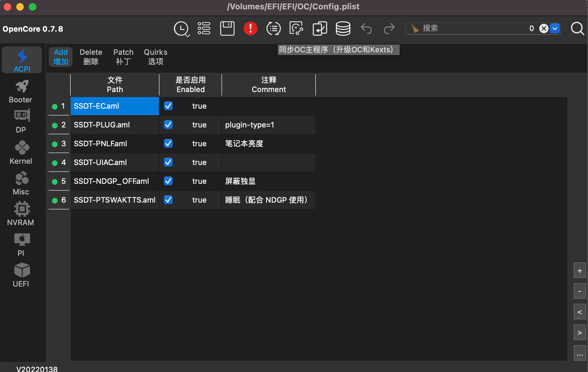Viewport: 588px width, 372px height.
Task: Select the SSDT-EC.aml path cell
Action: pos(115,106)
